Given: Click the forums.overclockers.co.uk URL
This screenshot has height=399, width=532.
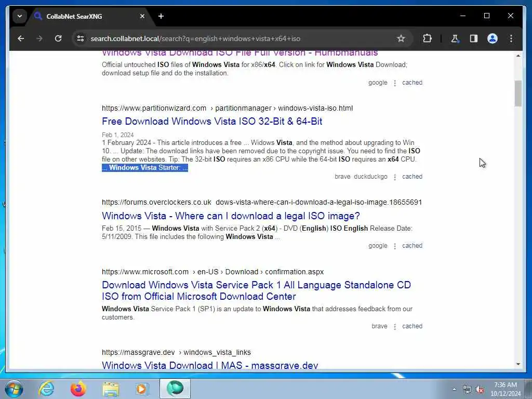Looking at the screenshot, I should pyautogui.click(x=262, y=202).
